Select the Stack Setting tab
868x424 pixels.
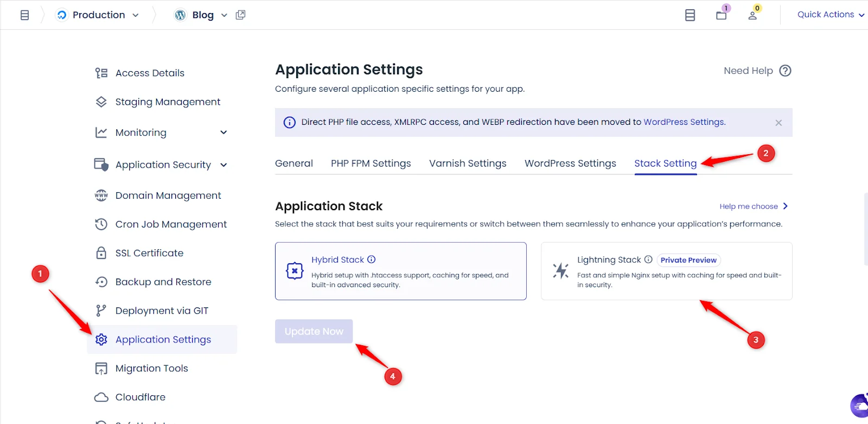[x=666, y=163]
